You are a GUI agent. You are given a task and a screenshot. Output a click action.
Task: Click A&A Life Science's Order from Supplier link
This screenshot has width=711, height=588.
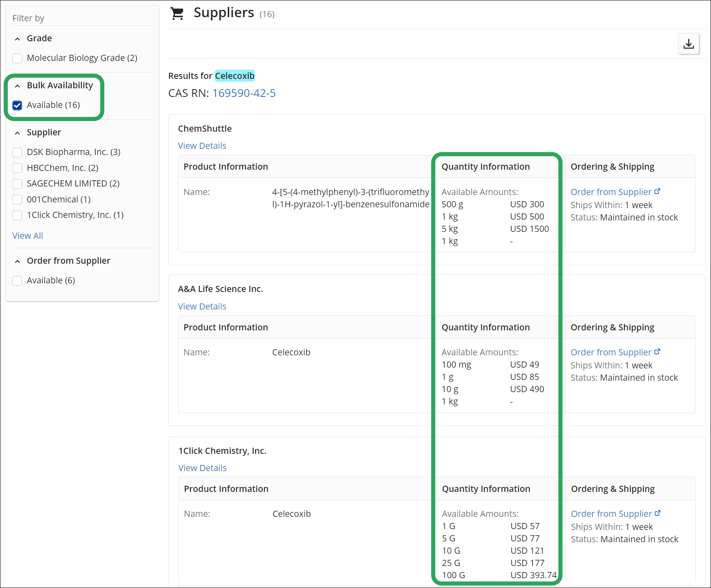coord(611,352)
